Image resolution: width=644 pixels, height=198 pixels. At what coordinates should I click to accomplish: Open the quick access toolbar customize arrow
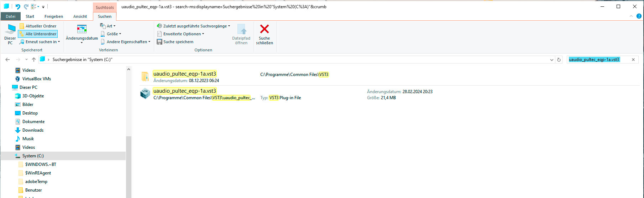click(x=43, y=7)
